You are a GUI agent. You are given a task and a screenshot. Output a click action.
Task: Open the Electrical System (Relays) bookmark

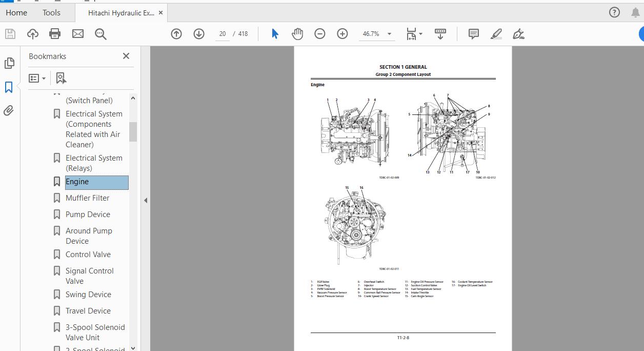click(x=94, y=163)
